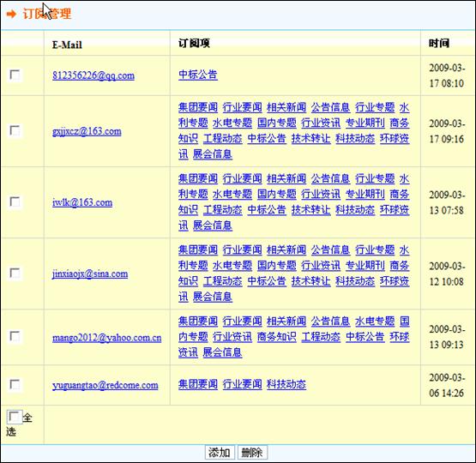The height and width of the screenshot is (463, 476).
Task: Check the 全选 select-all checkbox
Action: tap(14, 417)
